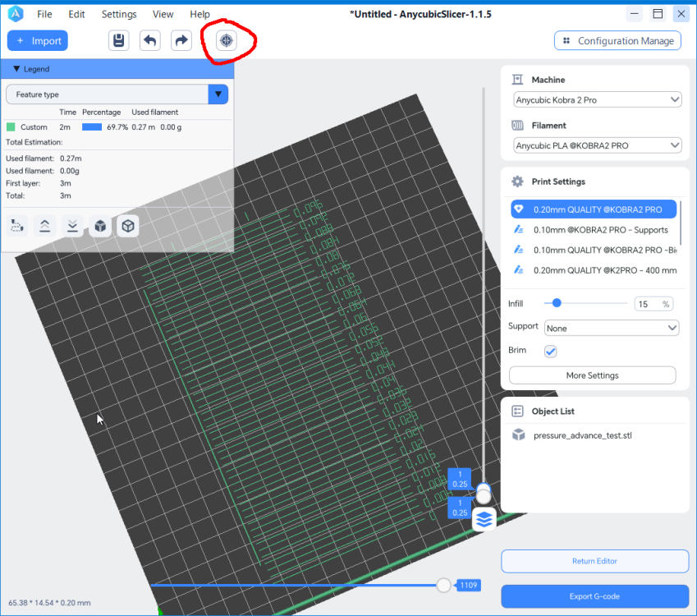This screenshot has width=697, height=616.
Task: Click the crosshair reset view icon
Action: tap(227, 40)
